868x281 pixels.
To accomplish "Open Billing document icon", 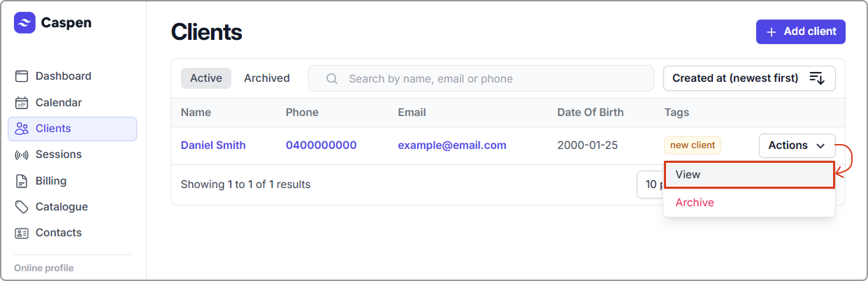I will (x=22, y=181).
